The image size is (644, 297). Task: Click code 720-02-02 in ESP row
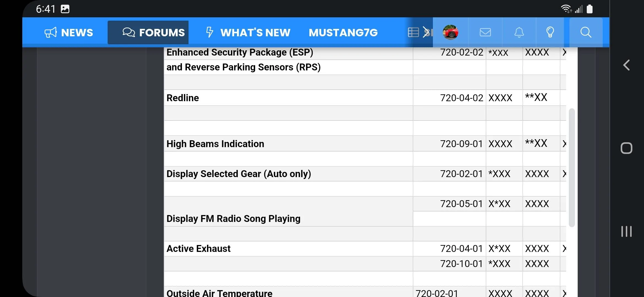tap(462, 52)
